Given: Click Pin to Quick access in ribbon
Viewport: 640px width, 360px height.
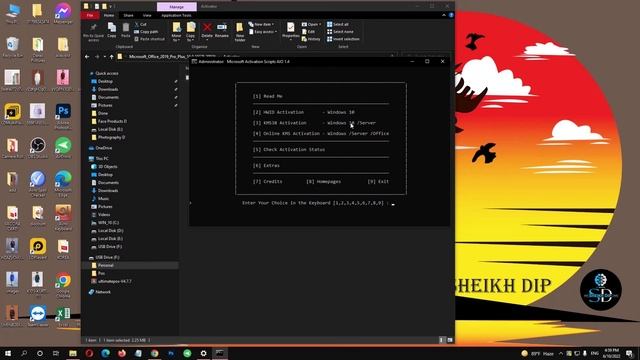Looking at the screenshot, I should pos(93,32).
